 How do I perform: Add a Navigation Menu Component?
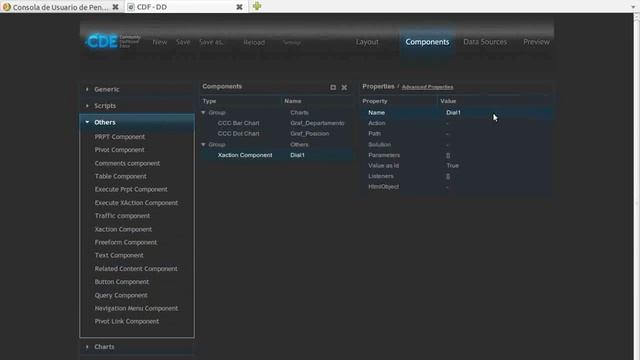click(x=136, y=309)
